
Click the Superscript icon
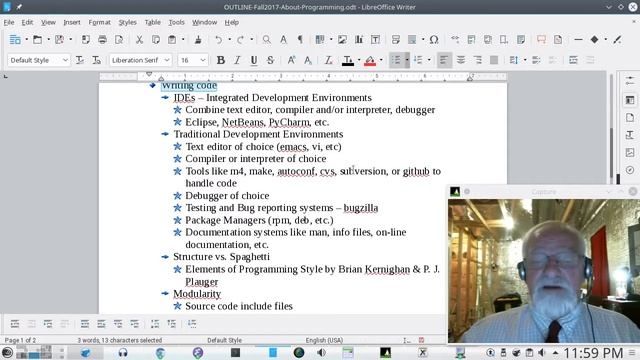[291, 60]
